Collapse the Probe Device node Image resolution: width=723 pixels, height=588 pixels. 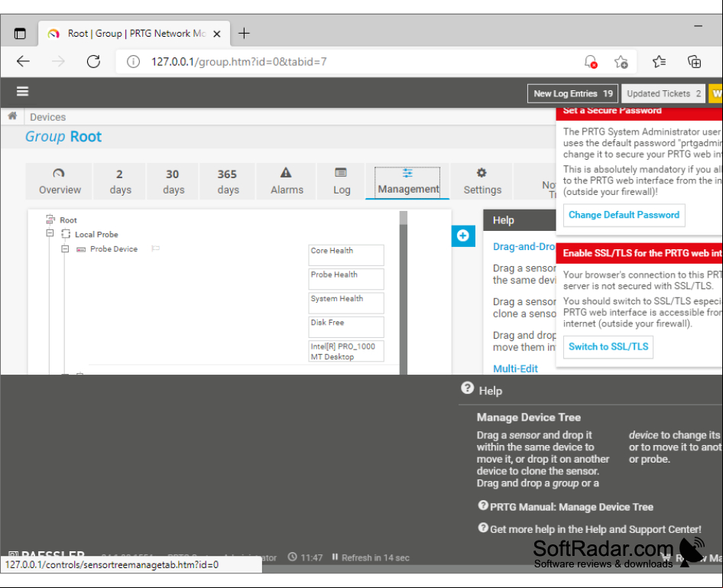point(65,249)
